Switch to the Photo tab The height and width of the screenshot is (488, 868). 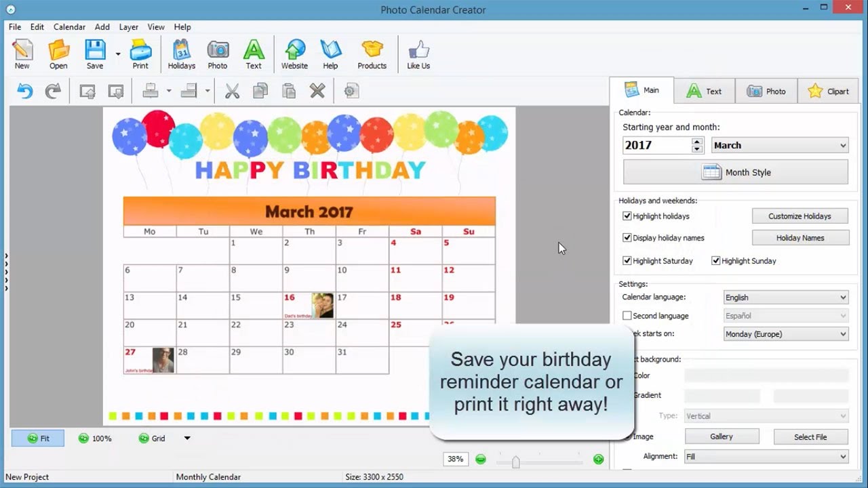766,91
